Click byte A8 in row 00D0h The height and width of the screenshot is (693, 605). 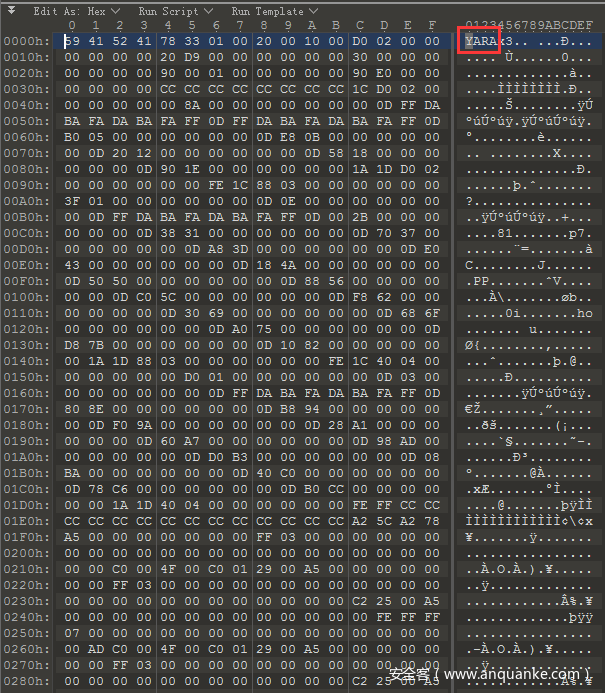point(216,249)
